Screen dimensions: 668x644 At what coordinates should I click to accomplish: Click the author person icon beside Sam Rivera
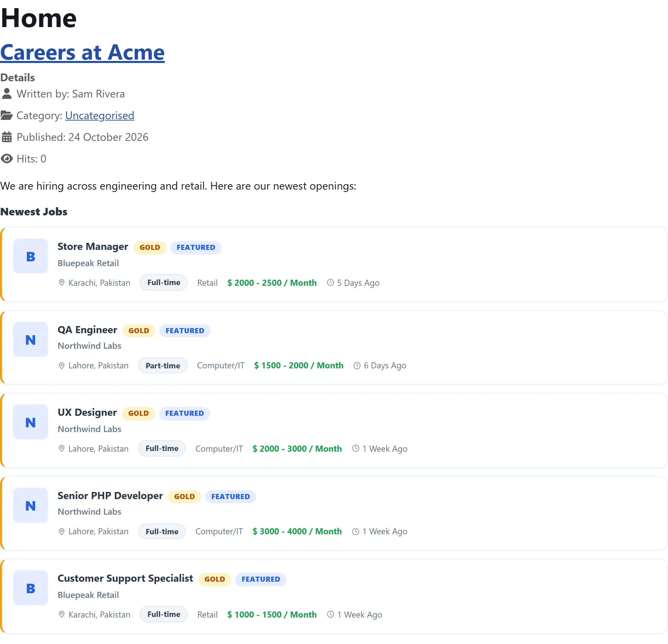click(x=7, y=94)
